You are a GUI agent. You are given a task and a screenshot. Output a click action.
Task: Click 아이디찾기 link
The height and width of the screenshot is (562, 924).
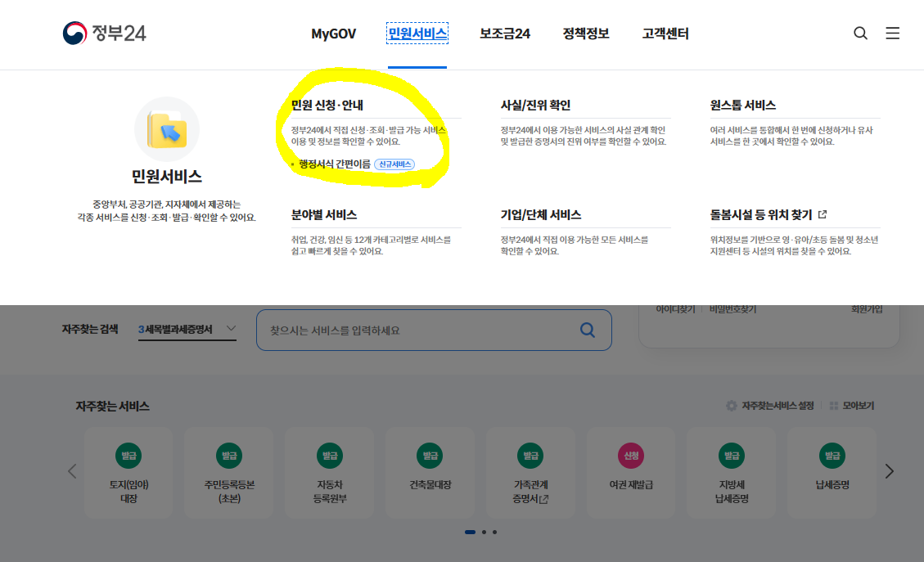click(675, 308)
